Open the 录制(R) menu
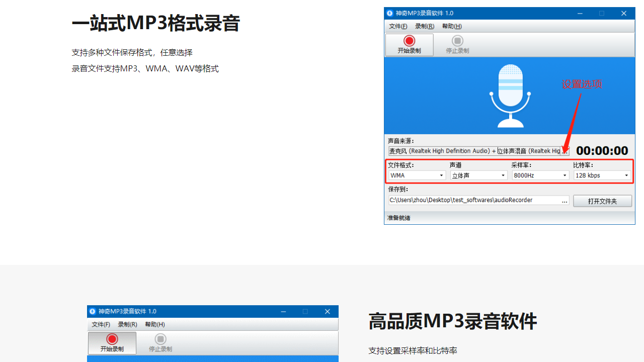Image resolution: width=644 pixels, height=362 pixels. coord(424,26)
